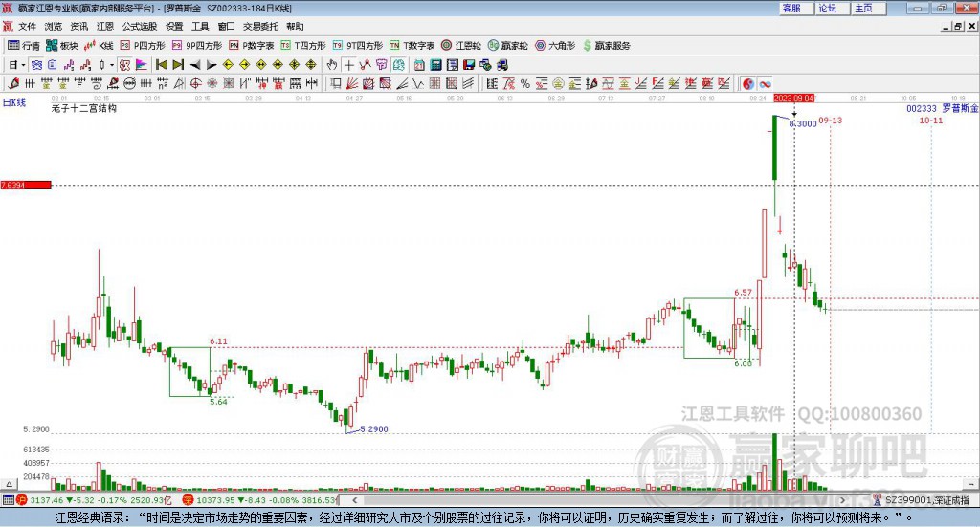The width and height of the screenshot is (980, 527).
Task: Open the P四方形 tool
Action: click(143, 46)
